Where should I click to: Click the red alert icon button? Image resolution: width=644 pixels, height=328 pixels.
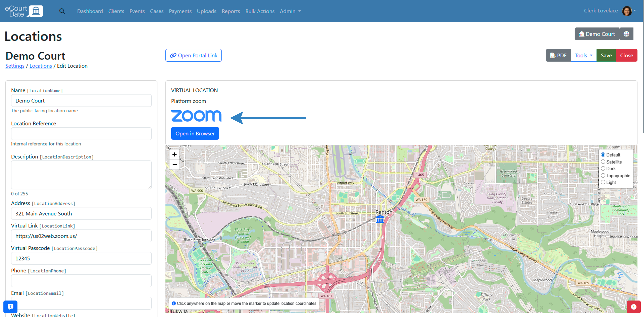[633, 307]
